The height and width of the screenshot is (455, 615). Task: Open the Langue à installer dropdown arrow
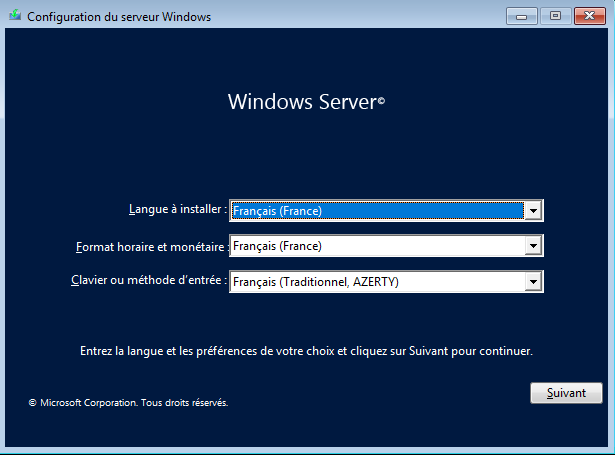click(534, 211)
